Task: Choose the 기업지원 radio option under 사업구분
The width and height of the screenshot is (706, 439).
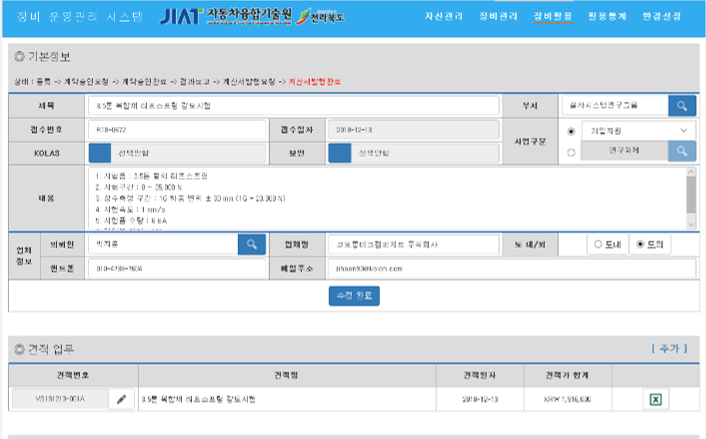Action: (571, 131)
